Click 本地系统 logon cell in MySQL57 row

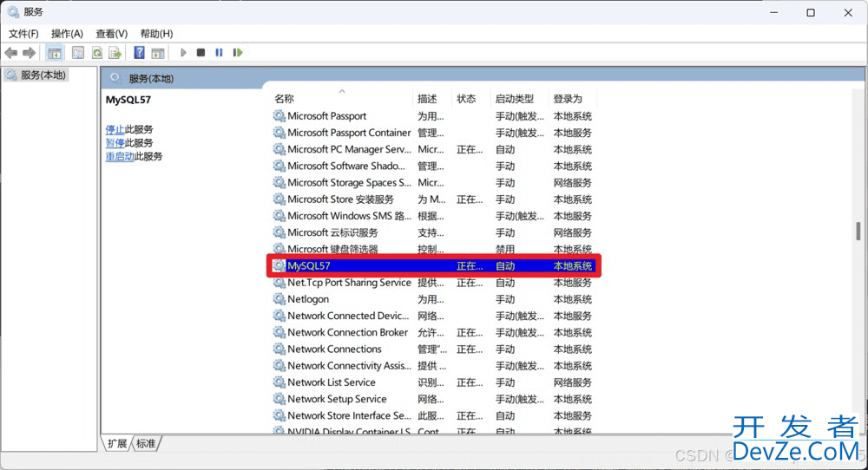(572, 266)
